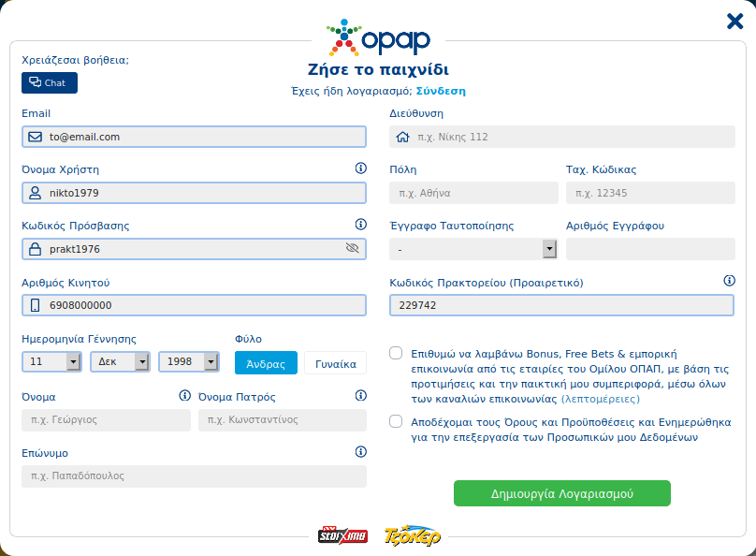Click the user icon in Όνομα Χρήστη field
The image size is (756, 556).
point(35,193)
